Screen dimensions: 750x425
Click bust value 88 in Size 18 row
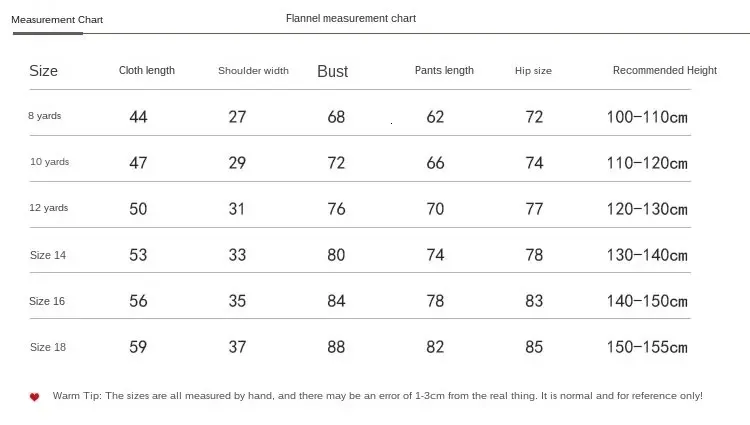coord(336,347)
